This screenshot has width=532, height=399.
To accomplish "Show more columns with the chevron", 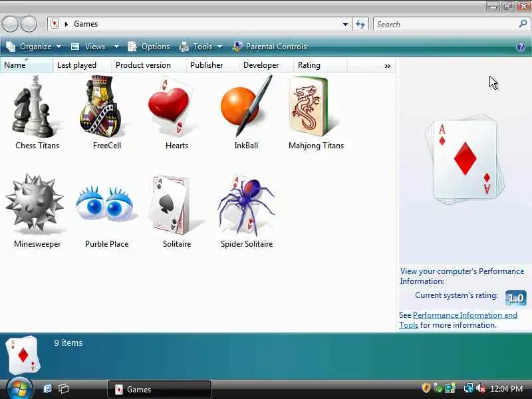I will pos(388,66).
